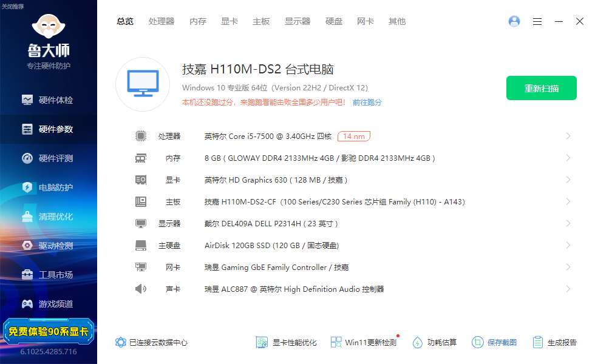
Task: Click the 网卡 network adapter icon
Action: click(141, 268)
